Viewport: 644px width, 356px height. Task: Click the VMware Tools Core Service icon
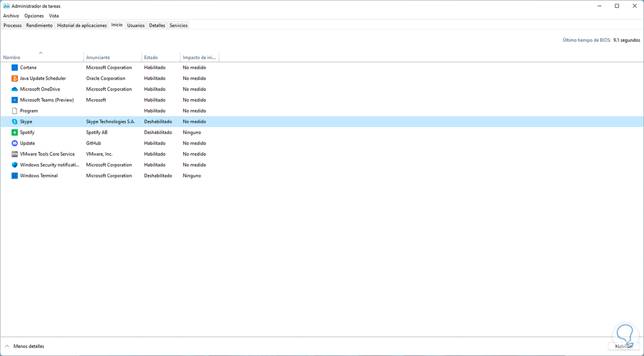14,154
